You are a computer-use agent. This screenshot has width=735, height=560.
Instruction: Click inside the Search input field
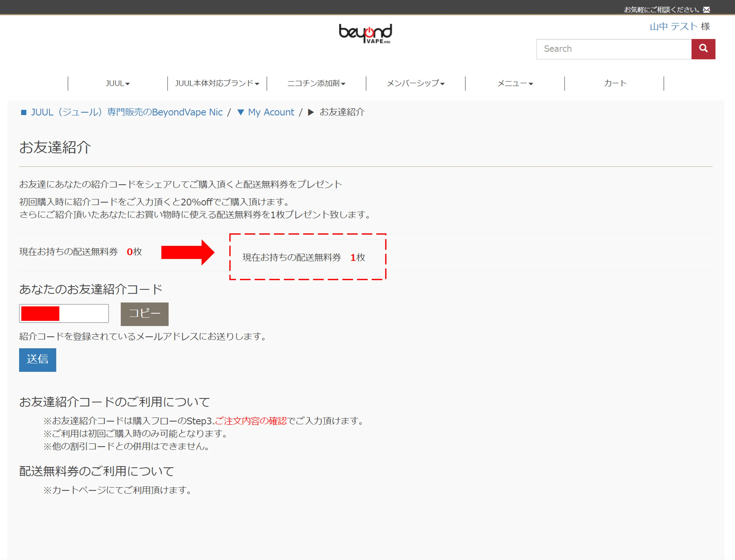click(x=614, y=49)
